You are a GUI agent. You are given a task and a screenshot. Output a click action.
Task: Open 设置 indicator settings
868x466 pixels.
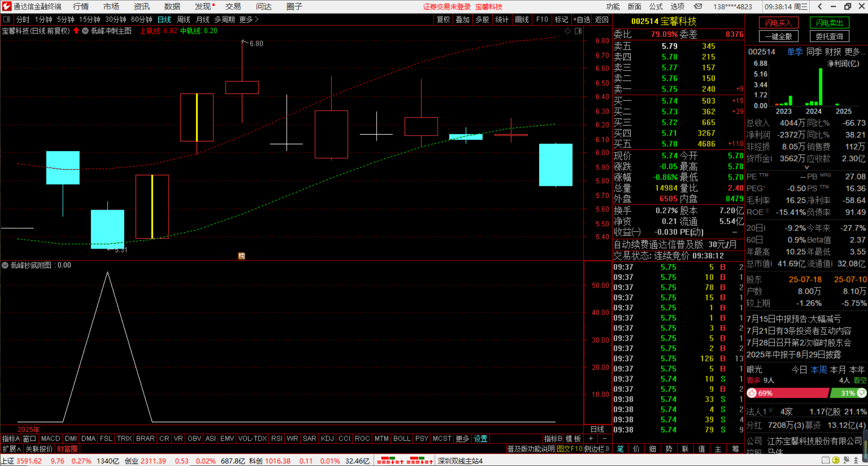coord(481,438)
